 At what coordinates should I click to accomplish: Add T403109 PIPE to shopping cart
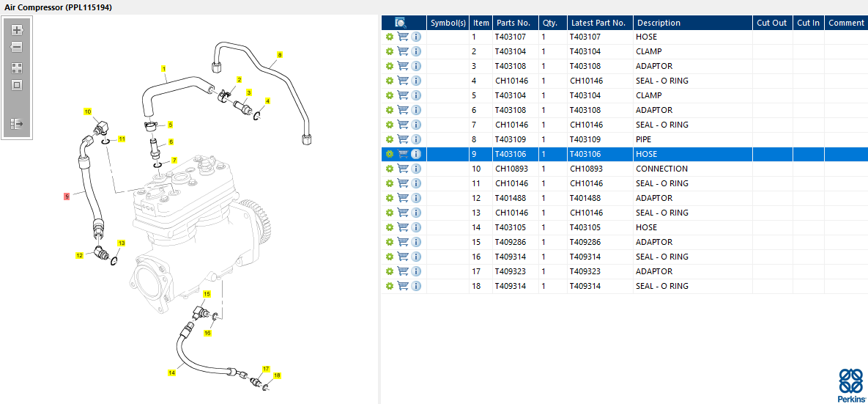click(403, 139)
